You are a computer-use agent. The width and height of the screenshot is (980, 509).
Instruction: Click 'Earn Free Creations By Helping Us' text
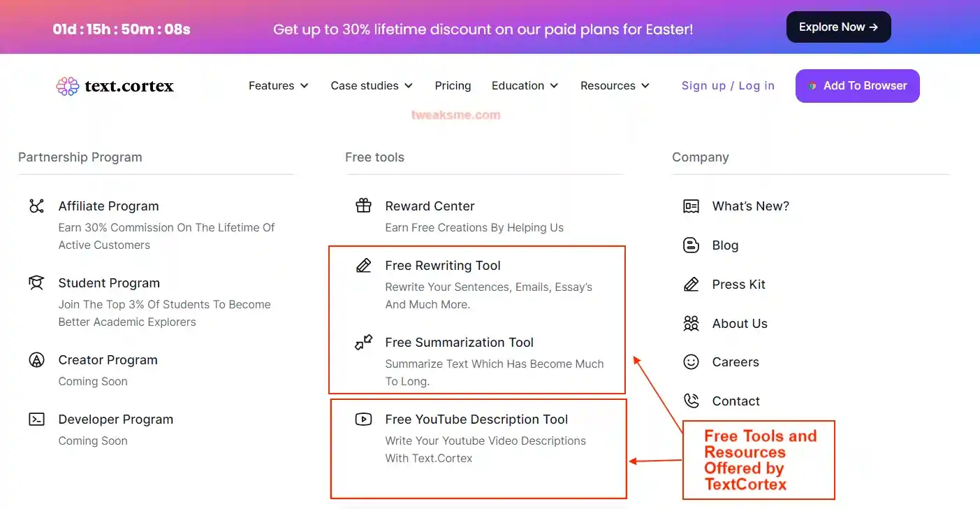click(474, 227)
